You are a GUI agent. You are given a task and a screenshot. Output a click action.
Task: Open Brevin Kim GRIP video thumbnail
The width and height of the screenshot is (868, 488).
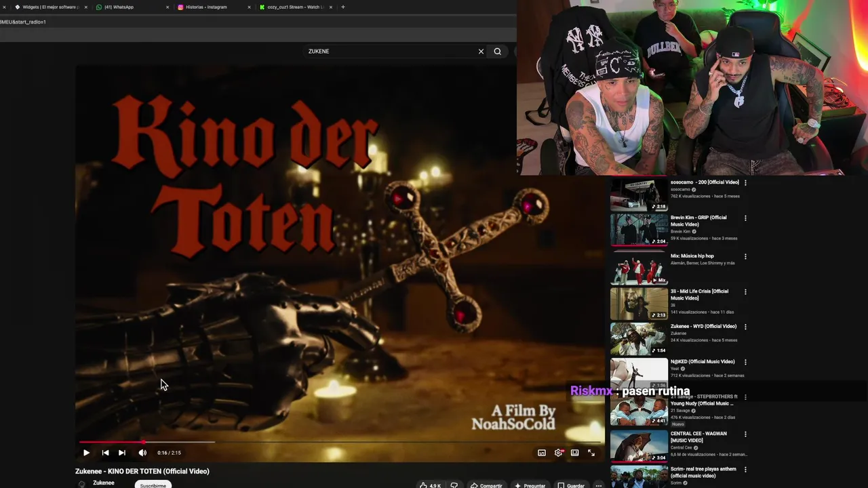[x=639, y=230]
